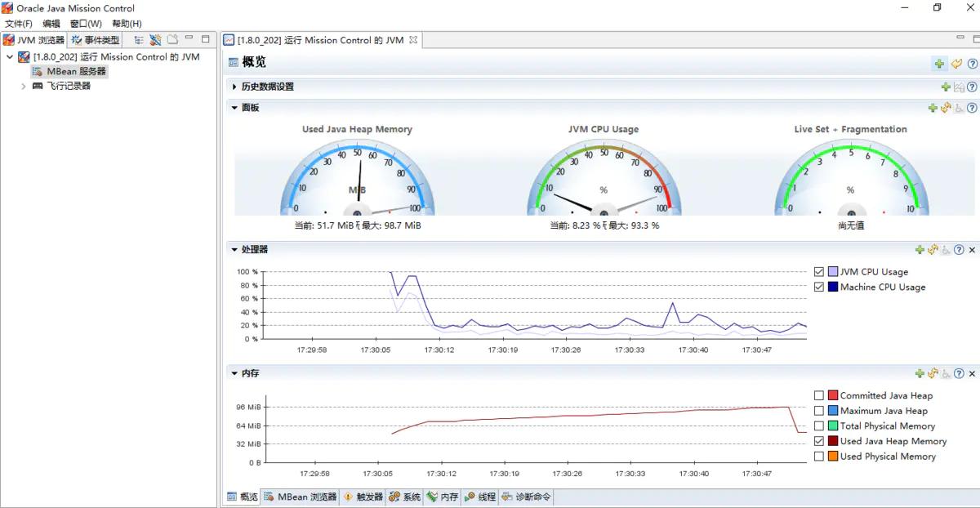The width and height of the screenshot is (980, 508).
Task: Expand the 飞行记录器 tree node
Action: (24, 86)
